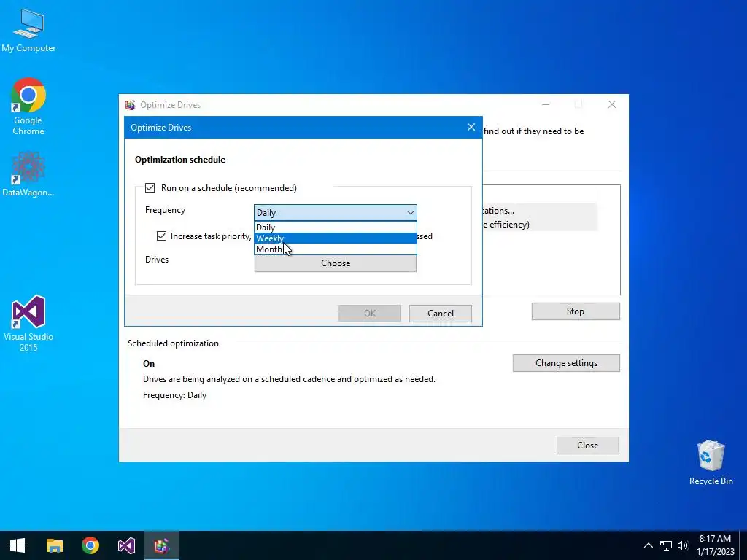
Task: Select the Visual Studio 2015 desktop icon
Action: (28, 324)
